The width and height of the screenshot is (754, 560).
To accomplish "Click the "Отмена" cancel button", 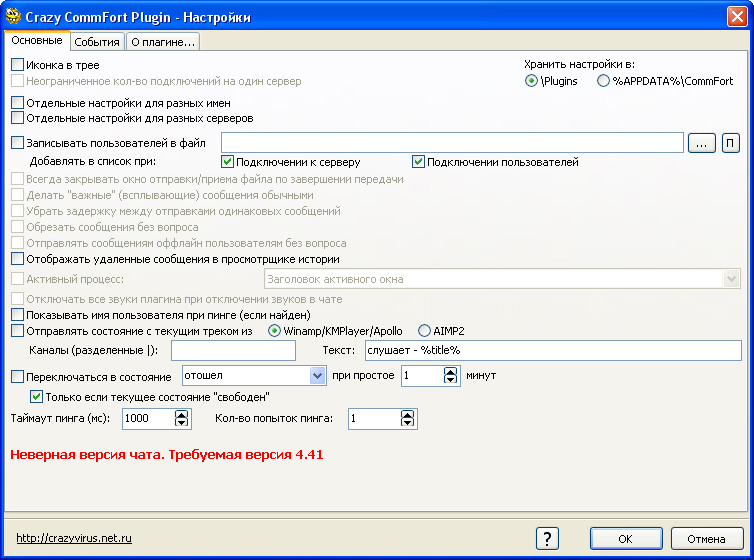I will 706,538.
